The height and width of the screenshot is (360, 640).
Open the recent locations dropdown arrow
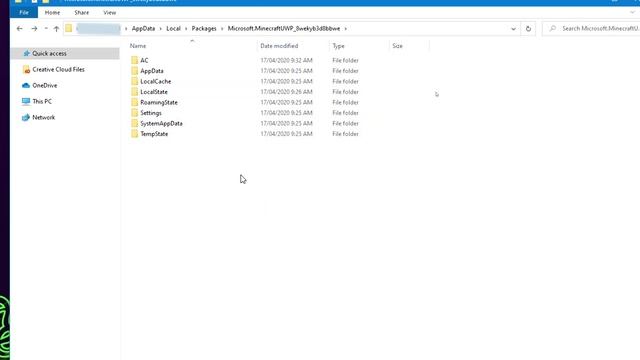point(46,29)
